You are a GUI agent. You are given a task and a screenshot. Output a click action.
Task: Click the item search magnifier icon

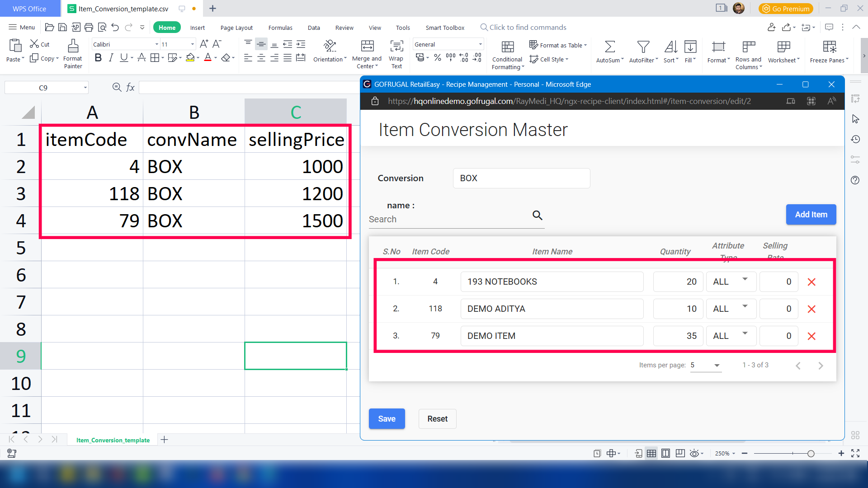[537, 216]
